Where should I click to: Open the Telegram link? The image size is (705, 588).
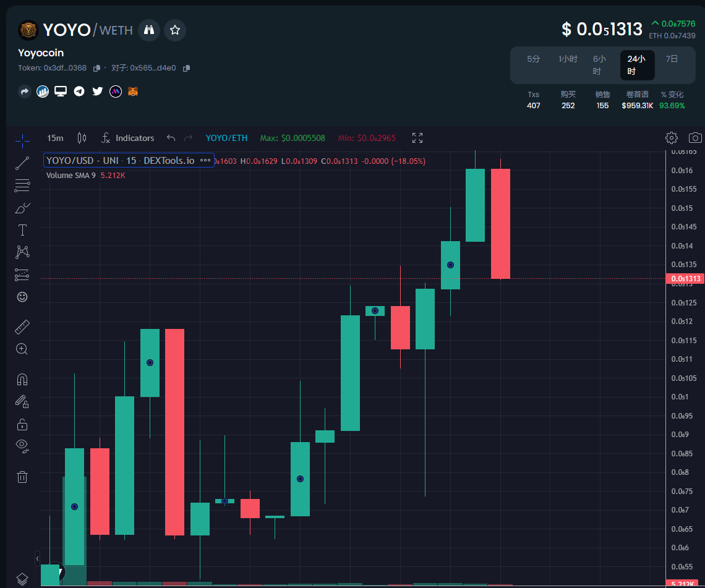click(79, 92)
